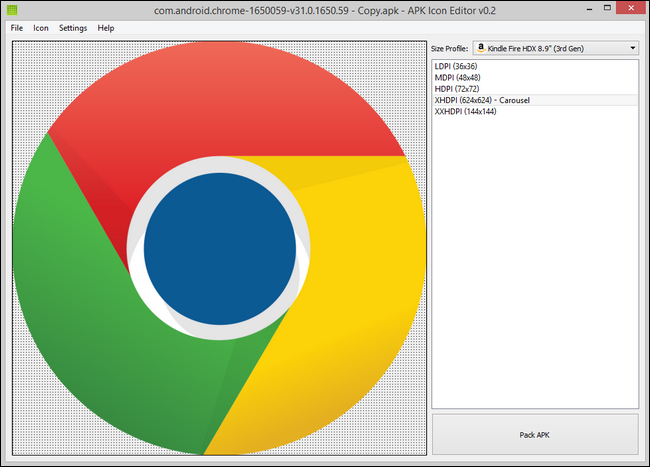Screen dimensions: 650x467
Task: Click the green app icon in the title bar
Action: coord(12,10)
